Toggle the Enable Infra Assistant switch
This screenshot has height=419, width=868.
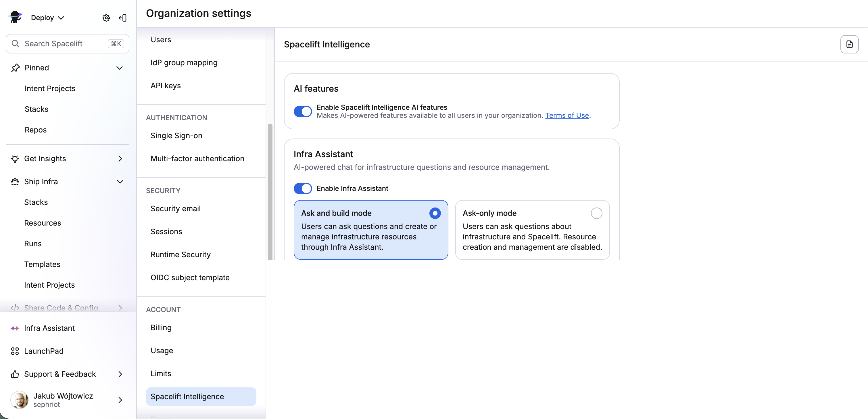coord(303,188)
